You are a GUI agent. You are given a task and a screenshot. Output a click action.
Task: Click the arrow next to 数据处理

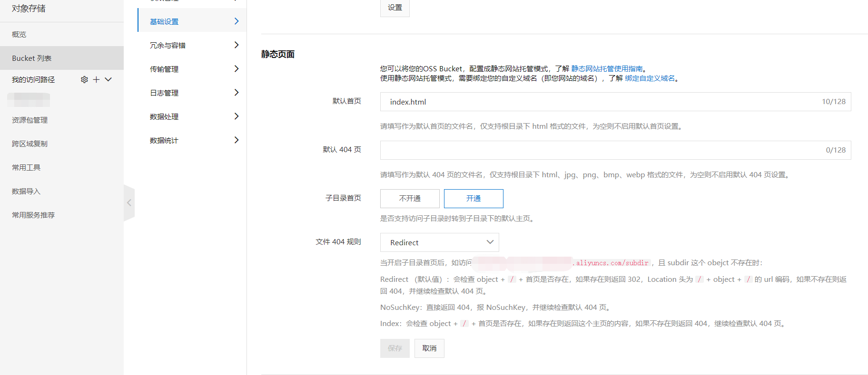(x=237, y=116)
